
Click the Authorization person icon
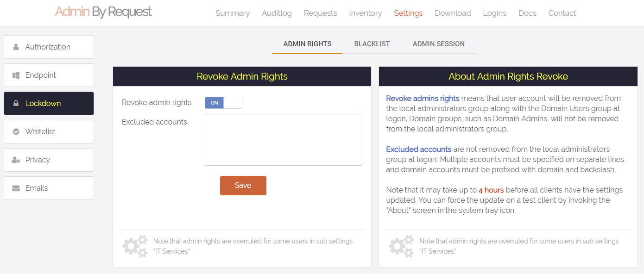coord(16,47)
